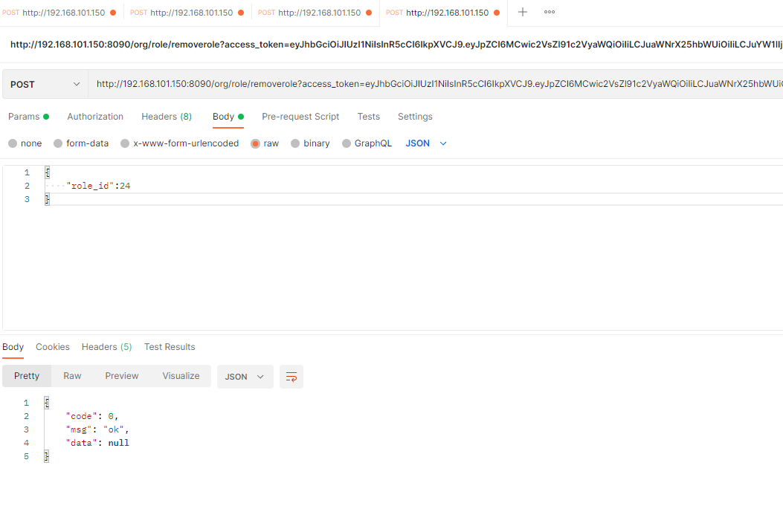Viewport: 783px width, 532px height.
Task: Click the value 24 in the request body
Action: (x=125, y=186)
